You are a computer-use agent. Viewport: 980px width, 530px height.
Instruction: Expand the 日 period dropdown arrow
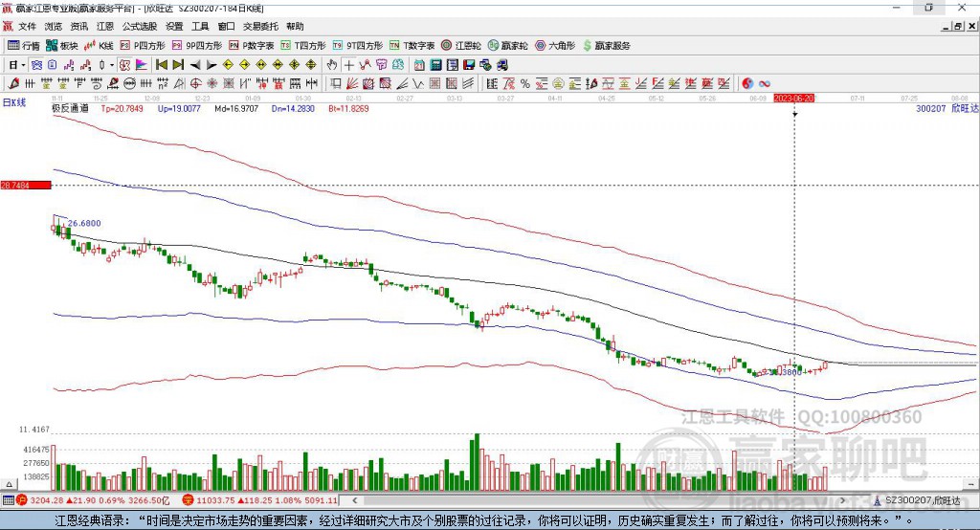click(23, 65)
